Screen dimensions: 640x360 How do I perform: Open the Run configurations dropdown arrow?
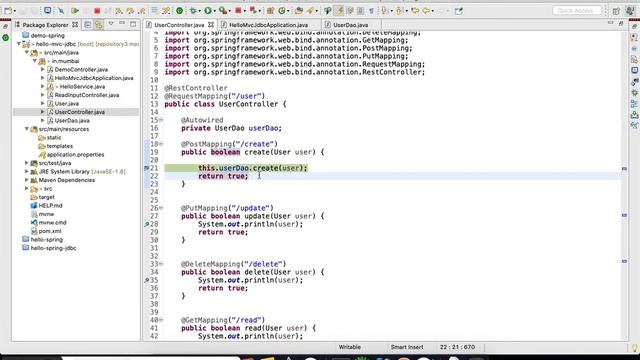coord(215,11)
